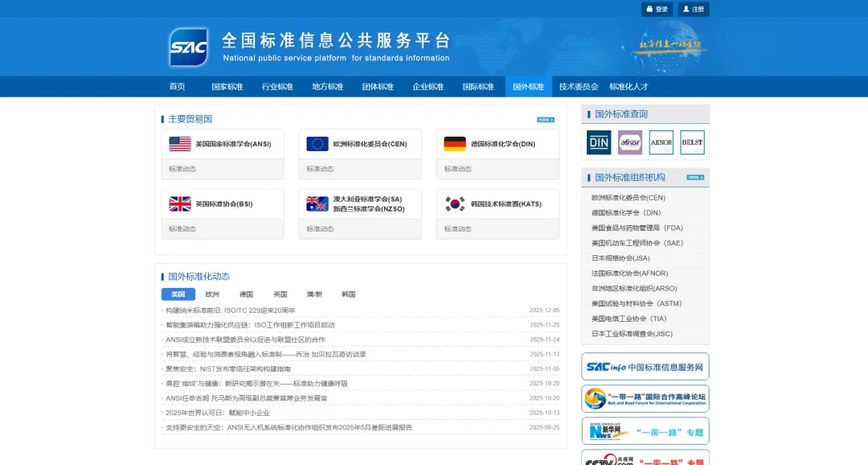Open article ANSI成立新技术联盟委员会
The image size is (868, 465).
point(245,339)
